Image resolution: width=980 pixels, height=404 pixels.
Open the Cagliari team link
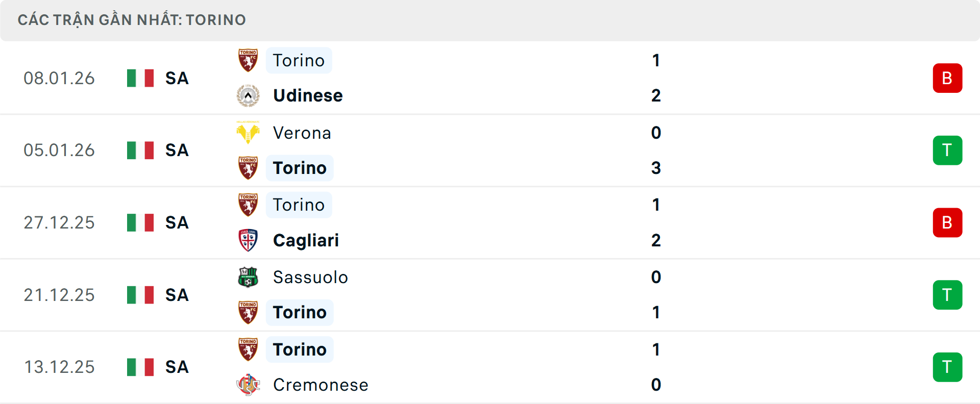click(x=306, y=240)
